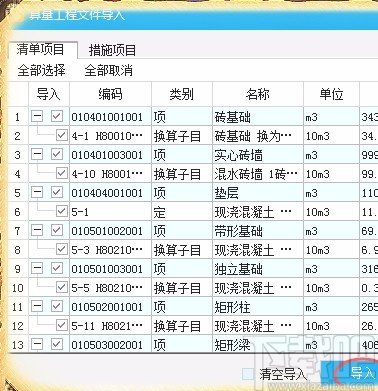Collapse the 实心砖墙 tree node in row 3
This screenshot has height=391, width=378.
37,154
